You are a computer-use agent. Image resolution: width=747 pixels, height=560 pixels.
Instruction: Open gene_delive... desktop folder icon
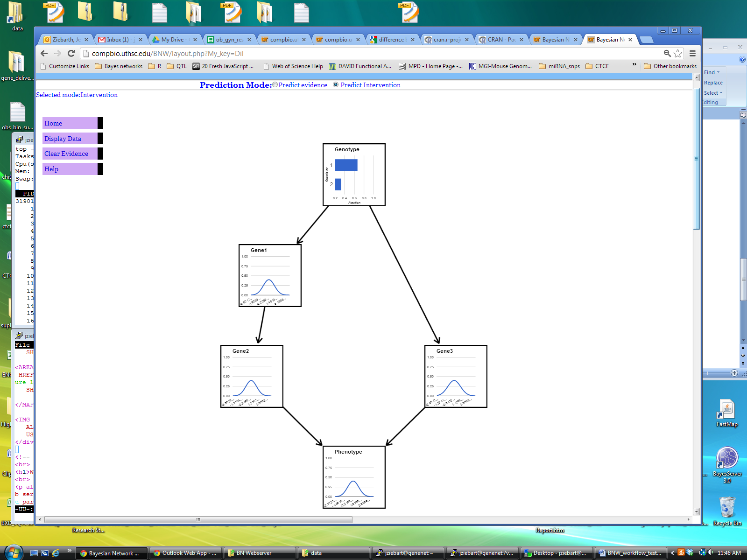(17, 65)
